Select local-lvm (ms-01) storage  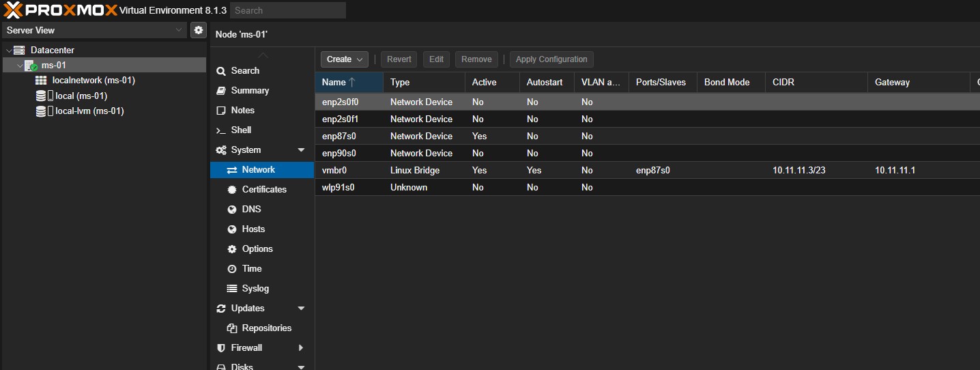pos(89,111)
